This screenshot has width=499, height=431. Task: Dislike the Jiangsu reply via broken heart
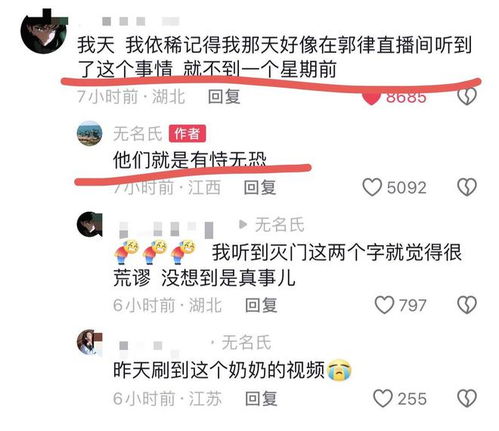(x=467, y=399)
